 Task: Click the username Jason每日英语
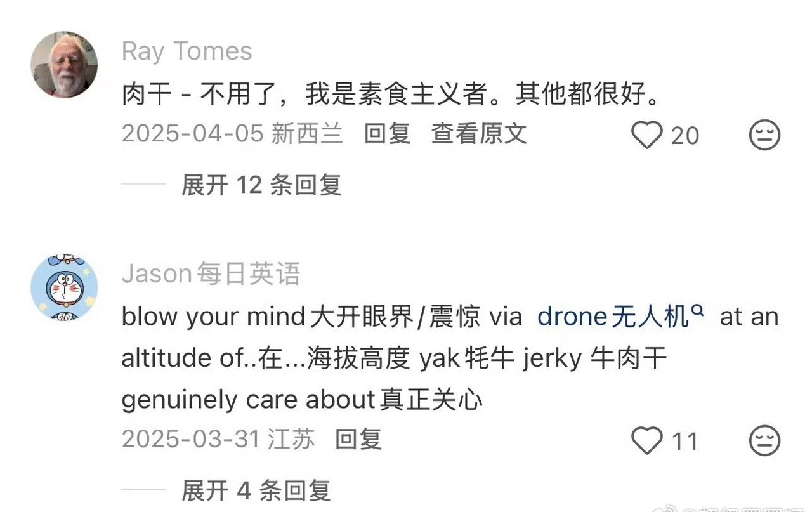point(211,273)
